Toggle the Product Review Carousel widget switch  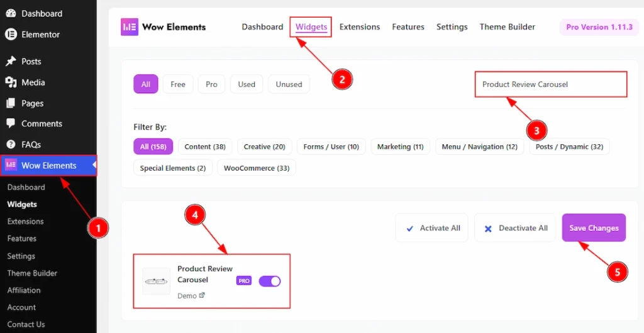270,281
